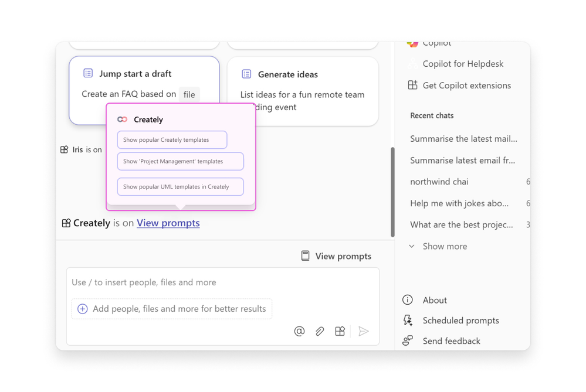This screenshot has width=586, height=392.
Task: Click the Copilot for Helpdesk icon
Action: (x=412, y=64)
